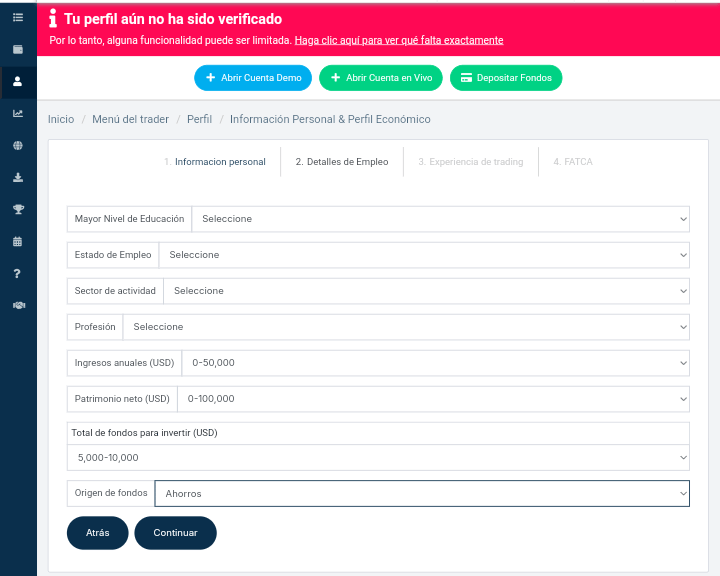Screen dimensions: 720x576
Task: Select Detalles de Empleo step tab
Action: (342, 162)
